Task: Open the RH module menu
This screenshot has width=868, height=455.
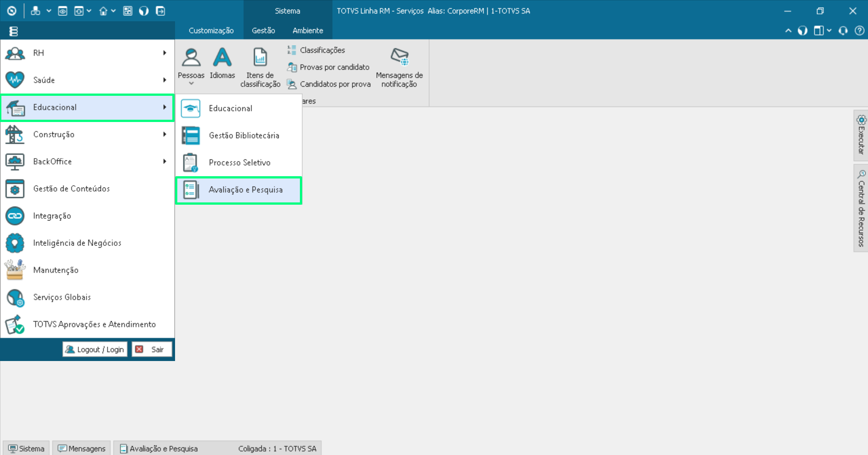Action: (87, 53)
